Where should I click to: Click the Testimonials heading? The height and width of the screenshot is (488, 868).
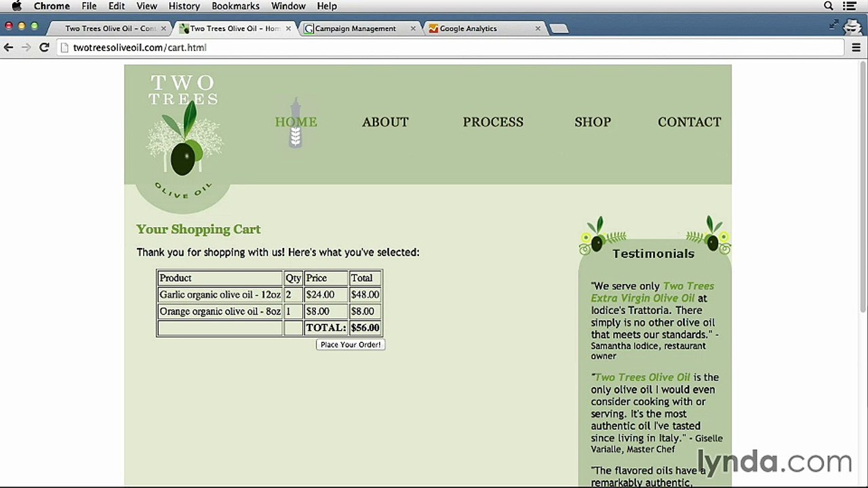[x=653, y=253]
